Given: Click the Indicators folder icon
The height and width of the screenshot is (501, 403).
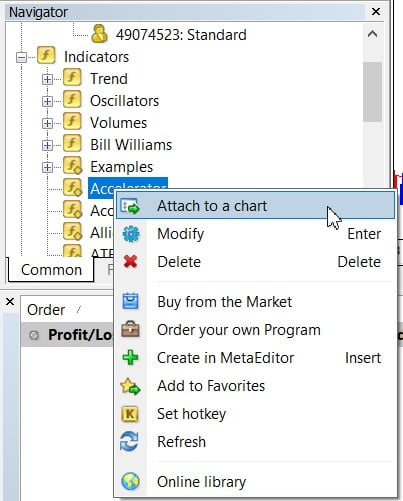Looking at the screenshot, I should pyautogui.click(x=46, y=55).
